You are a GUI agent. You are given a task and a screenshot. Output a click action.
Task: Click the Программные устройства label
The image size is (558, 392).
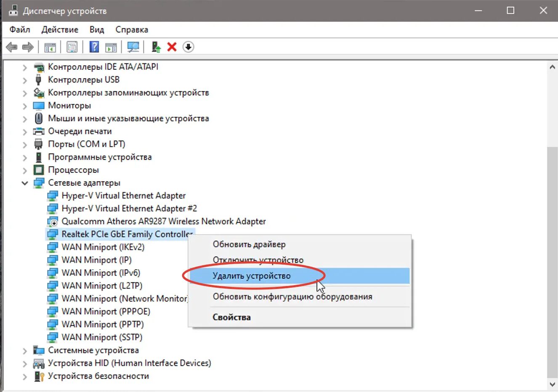100,157
